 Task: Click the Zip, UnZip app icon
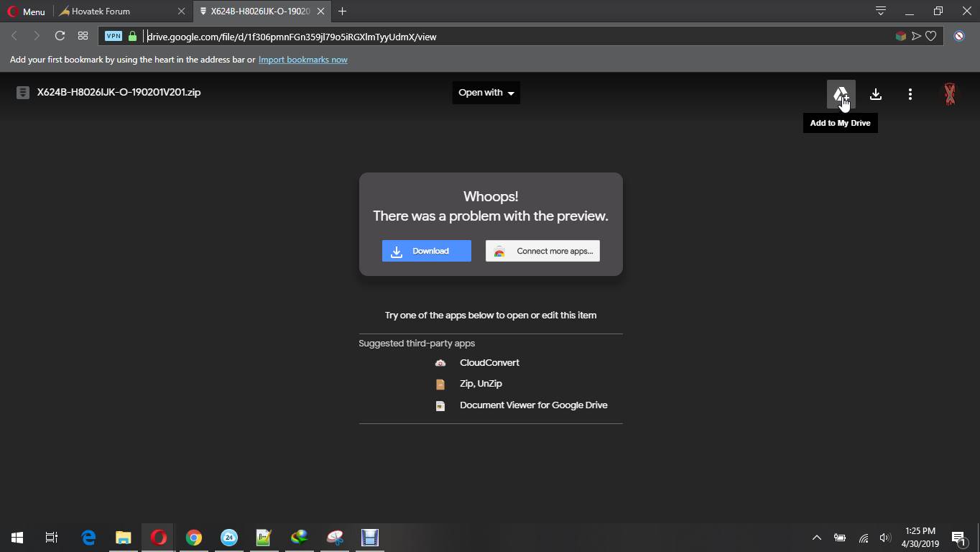440,383
